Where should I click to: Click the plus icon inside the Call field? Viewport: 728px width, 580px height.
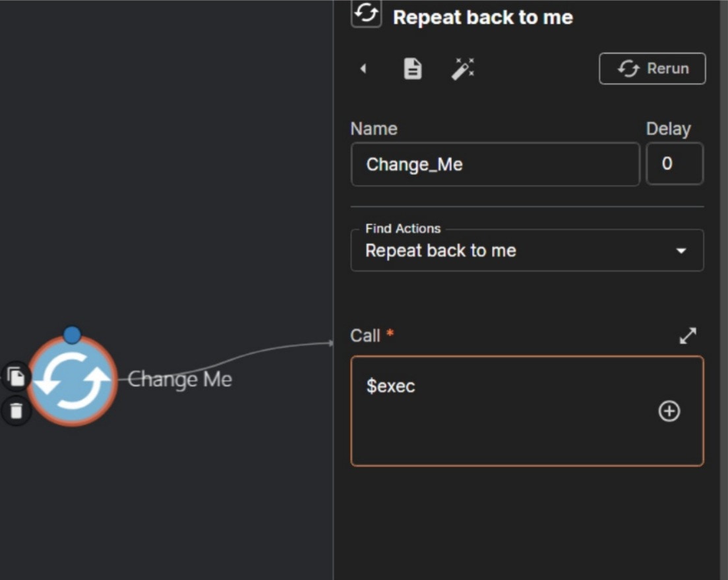point(669,411)
